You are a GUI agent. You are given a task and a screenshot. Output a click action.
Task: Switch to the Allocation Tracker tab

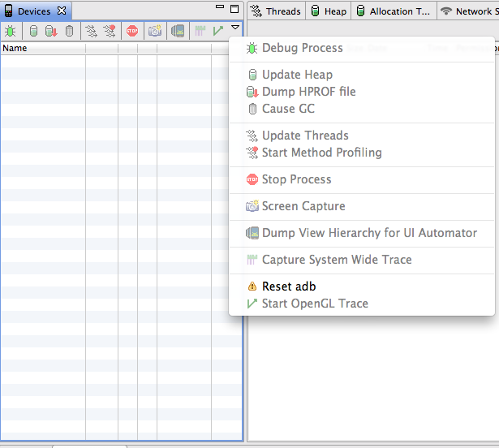pyautogui.click(x=394, y=11)
